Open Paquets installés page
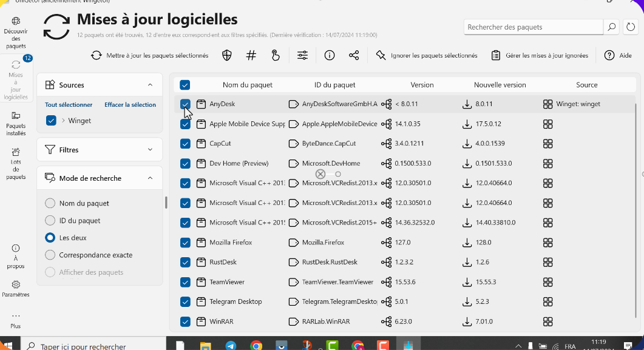644x350 pixels. point(16,124)
